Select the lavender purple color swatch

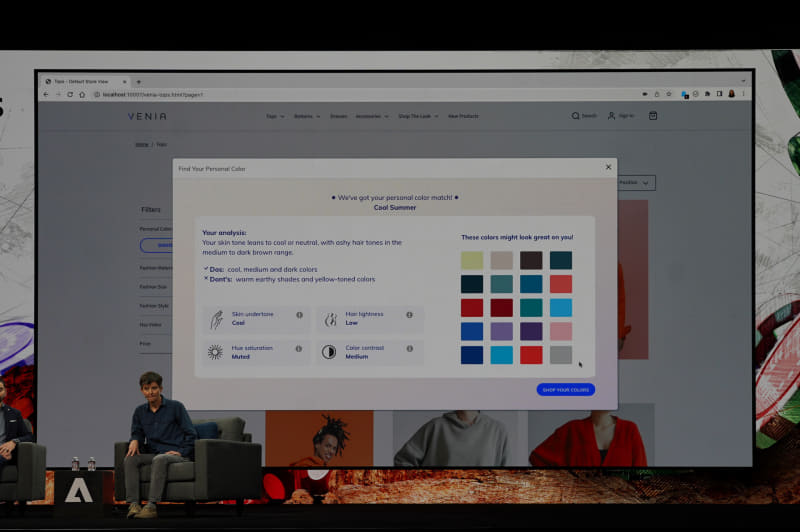pyautogui.click(x=502, y=332)
